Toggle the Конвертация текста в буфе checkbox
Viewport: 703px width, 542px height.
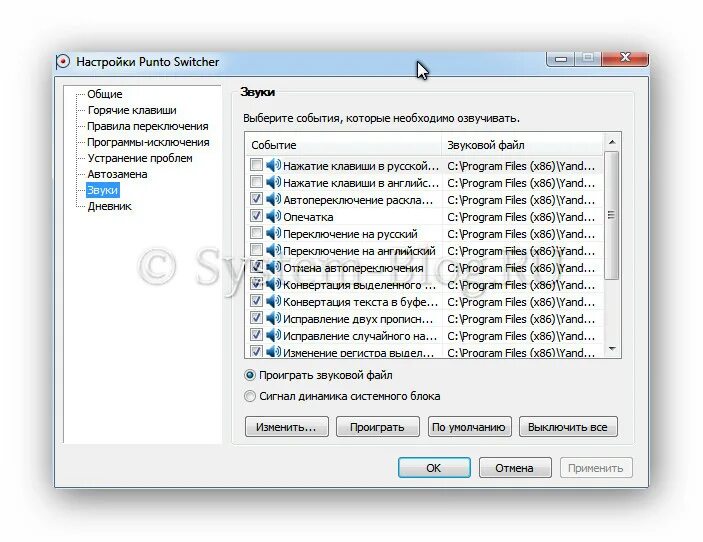click(x=256, y=301)
